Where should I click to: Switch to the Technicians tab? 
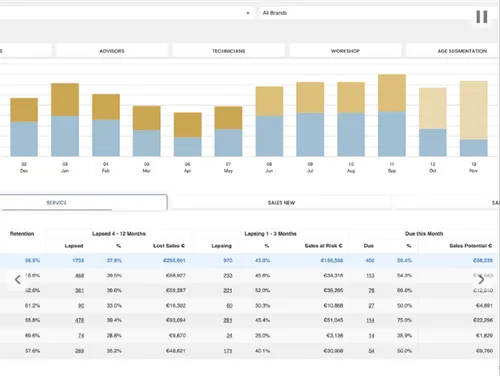click(x=228, y=51)
